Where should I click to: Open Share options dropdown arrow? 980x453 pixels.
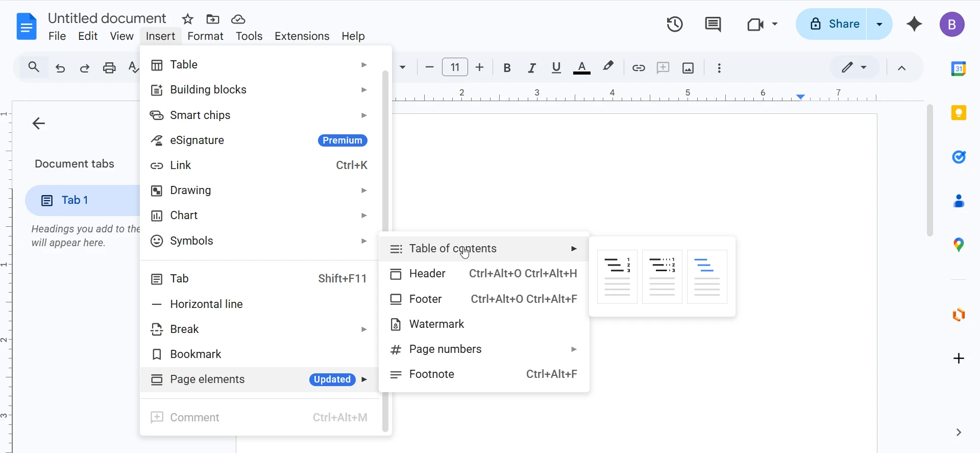point(879,24)
